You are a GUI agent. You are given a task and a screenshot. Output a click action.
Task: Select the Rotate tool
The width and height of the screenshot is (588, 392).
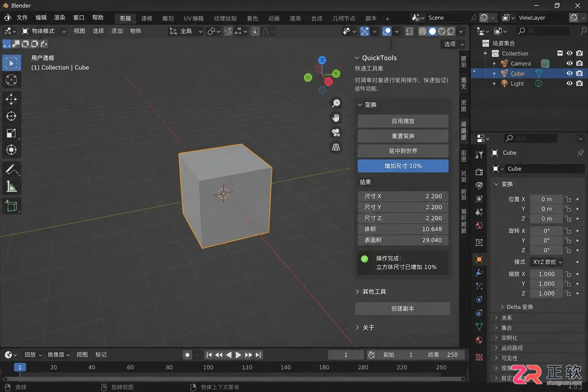[x=11, y=116]
